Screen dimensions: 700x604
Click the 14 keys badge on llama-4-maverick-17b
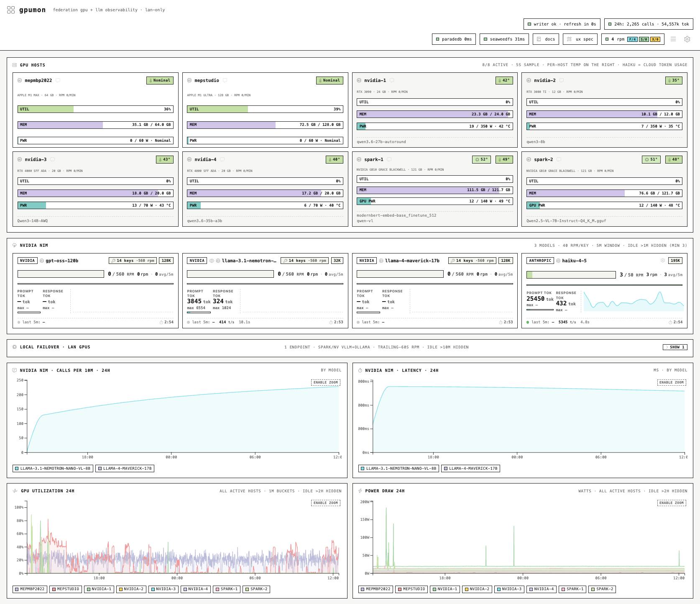[473, 261]
